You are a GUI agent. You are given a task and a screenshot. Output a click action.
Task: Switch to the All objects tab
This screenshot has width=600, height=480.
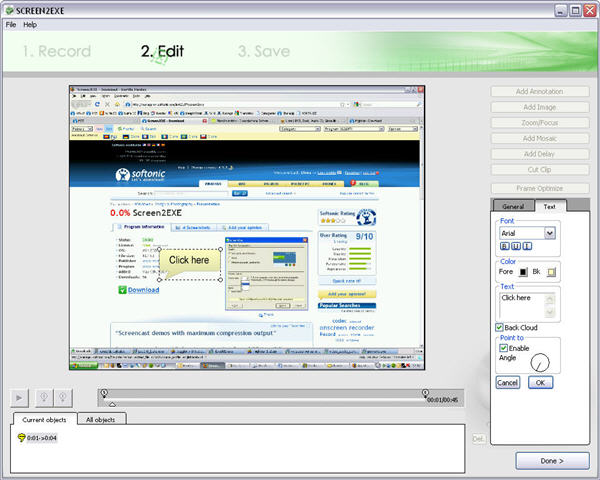click(x=101, y=420)
